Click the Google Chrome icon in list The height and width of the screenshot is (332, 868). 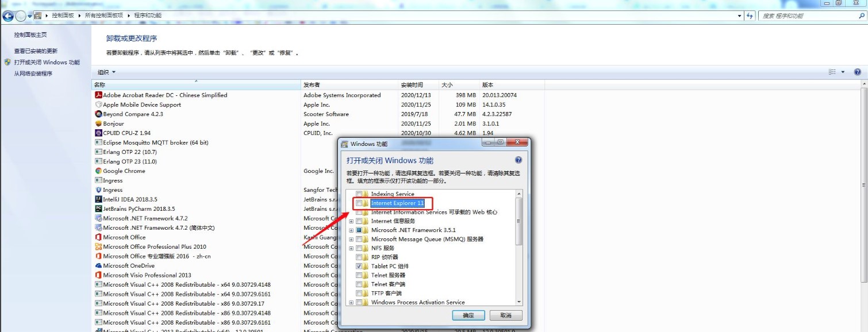[x=98, y=171]
